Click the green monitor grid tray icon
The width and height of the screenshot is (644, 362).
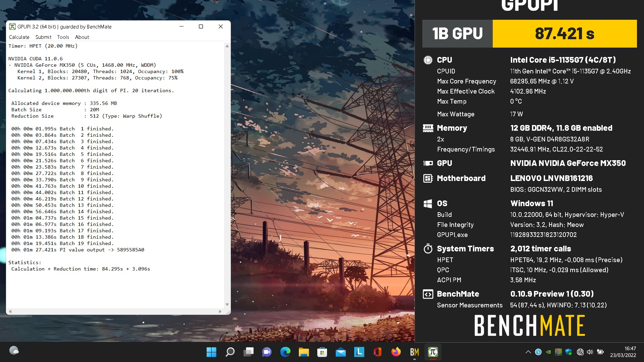point(558,352)
